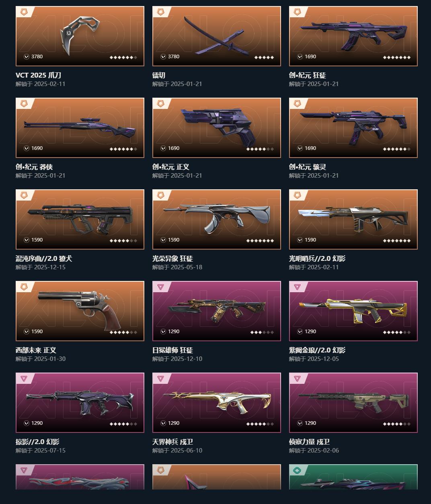The image size is (431, 504).
Task: Click the level diamonds on 日冕雄狮 狂徒 card
Action: pyautogui.click(x=262, y=332)
